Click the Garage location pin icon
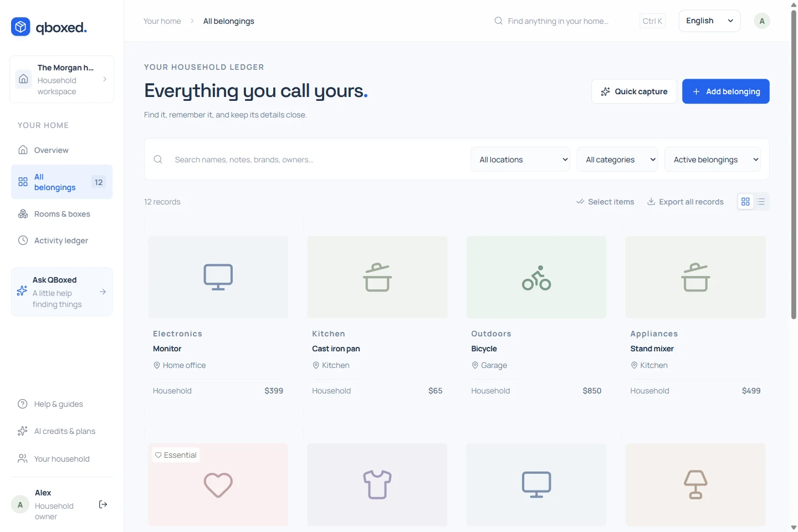This screenshot has height=532, width=798. 475,365
